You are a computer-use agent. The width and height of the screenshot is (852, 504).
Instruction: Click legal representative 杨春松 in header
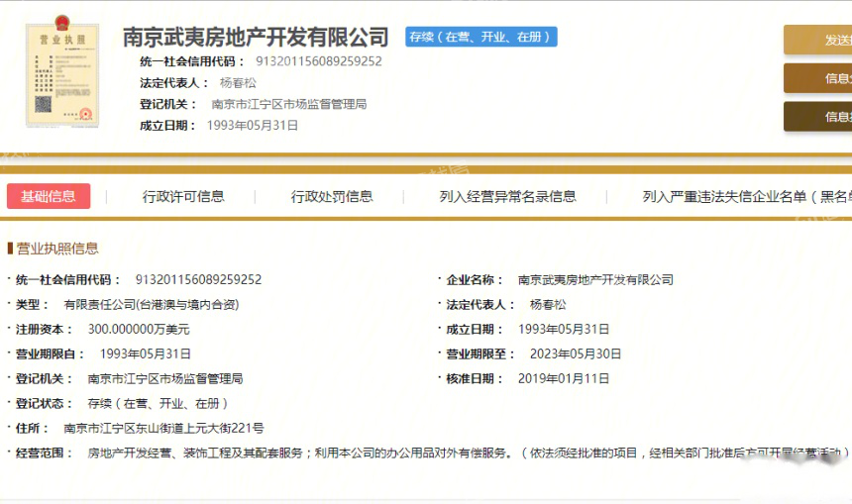click(x=238, y=83)
